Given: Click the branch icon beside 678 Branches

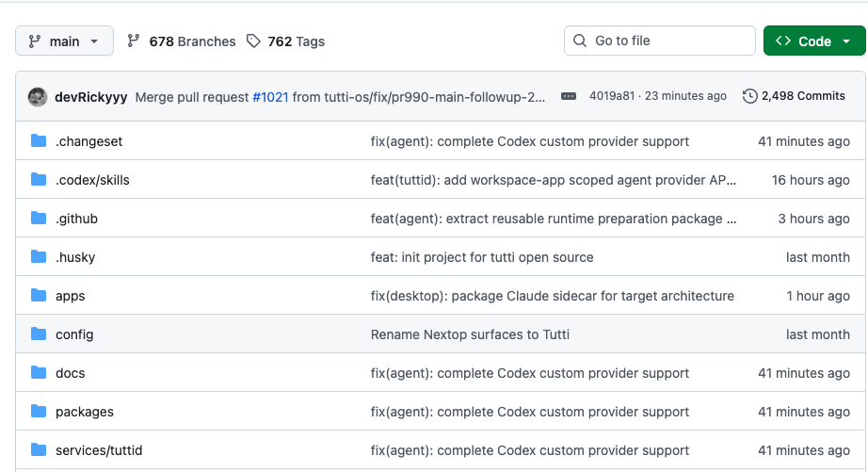Looking at the screenshot, I should [x=133, y=41].
